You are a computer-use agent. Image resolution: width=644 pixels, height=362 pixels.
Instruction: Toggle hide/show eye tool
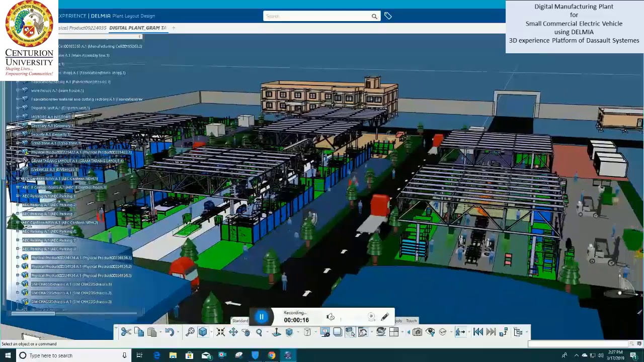pyautogui.click(x=430, y=332)
